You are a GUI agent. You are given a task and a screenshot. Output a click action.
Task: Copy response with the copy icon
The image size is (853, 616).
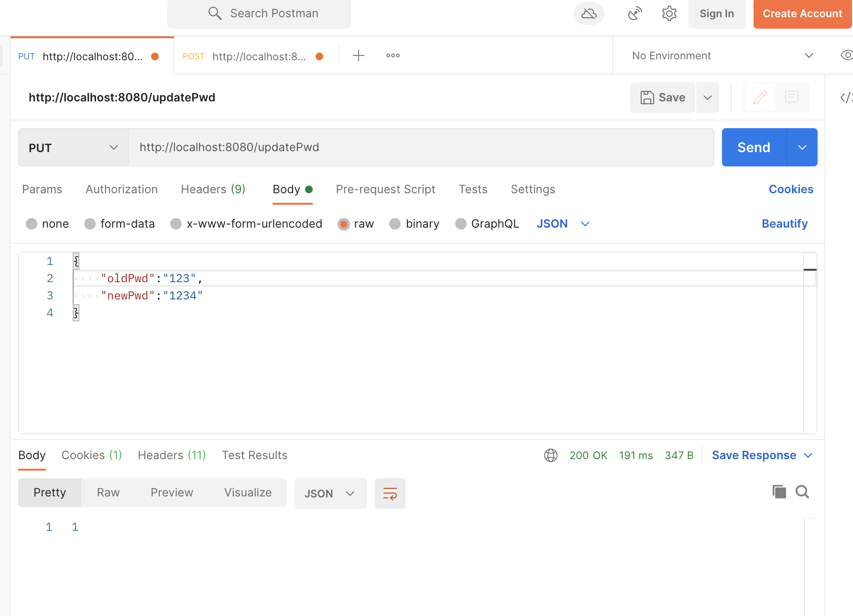pyautogui.click(x=779, y=492)
